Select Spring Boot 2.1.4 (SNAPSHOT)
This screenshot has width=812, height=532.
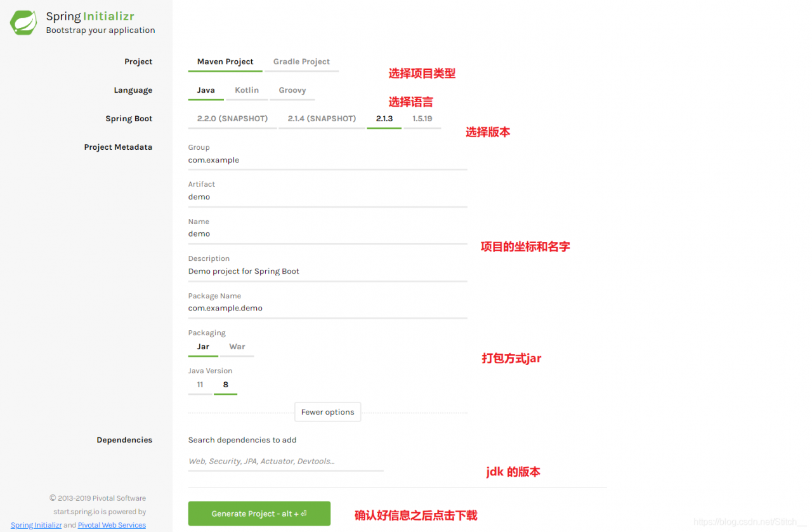[x=322, y=119]
